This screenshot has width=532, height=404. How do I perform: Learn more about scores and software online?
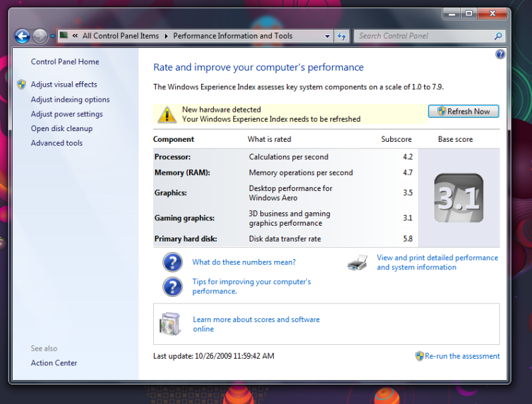click(256, 324)
